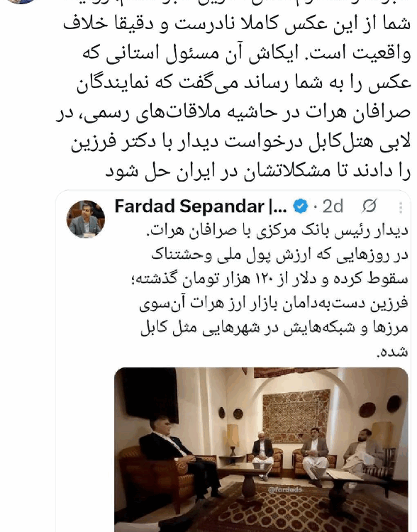417x532 pixels.
Task: Click the wall tapestry in the photo
Action: pyautogui.click(x=296, y=416)
